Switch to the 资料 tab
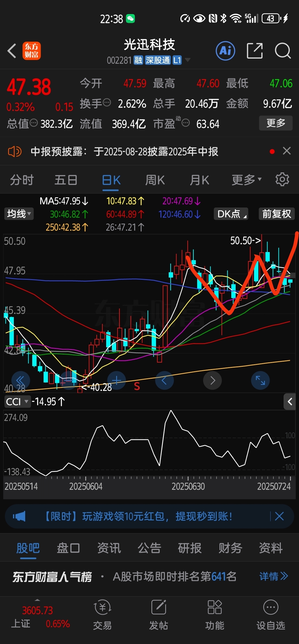 point(271,548)
